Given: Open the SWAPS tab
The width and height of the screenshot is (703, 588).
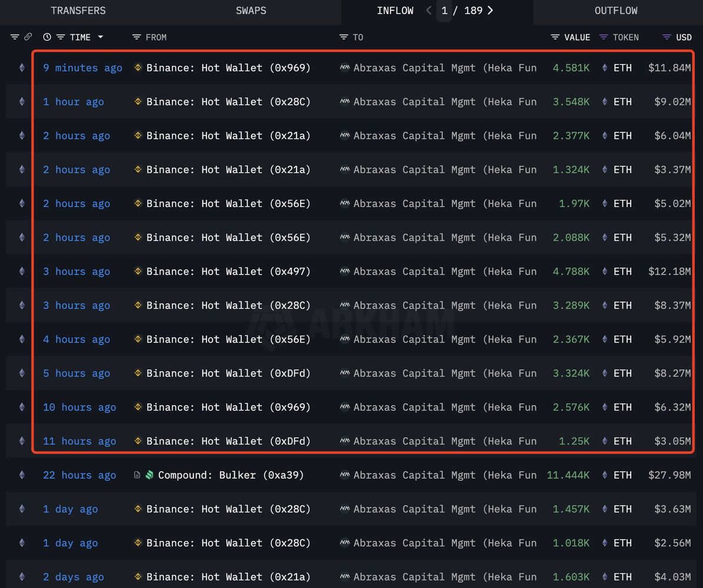Looking at the screenshot, I should [251, 11].
